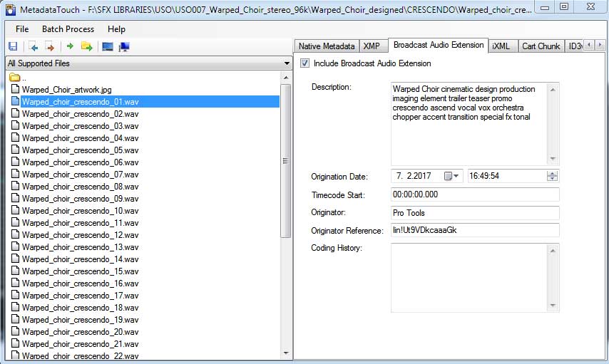The height and width of the screenshot is (364, 609).
Task: Click the orange right arrow toolbar icon
Action: click(50, 47)
